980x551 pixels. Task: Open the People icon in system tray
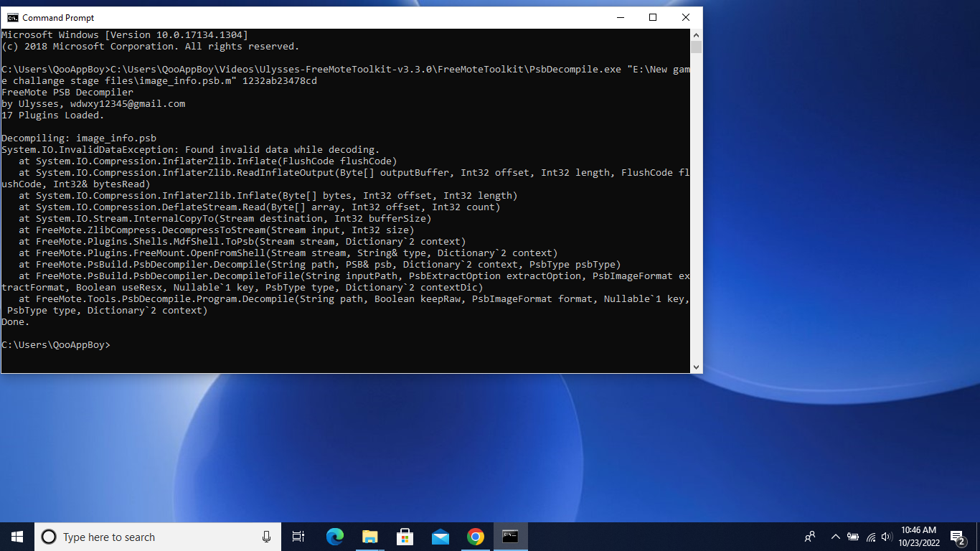pos(810,537)
